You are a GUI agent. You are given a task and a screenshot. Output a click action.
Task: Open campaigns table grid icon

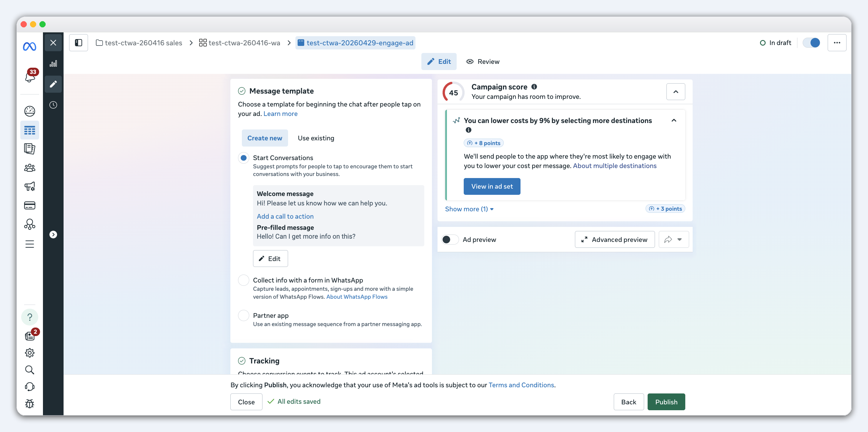pyautogui.click(x=30, y=130)
